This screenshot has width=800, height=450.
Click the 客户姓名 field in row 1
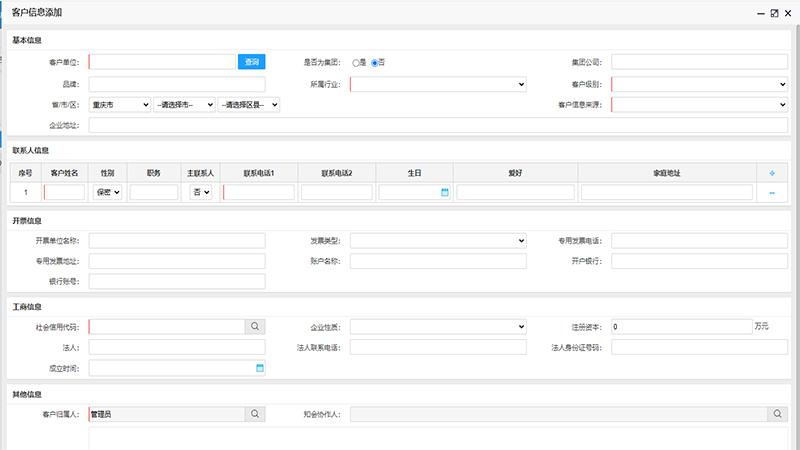(64, 192)
